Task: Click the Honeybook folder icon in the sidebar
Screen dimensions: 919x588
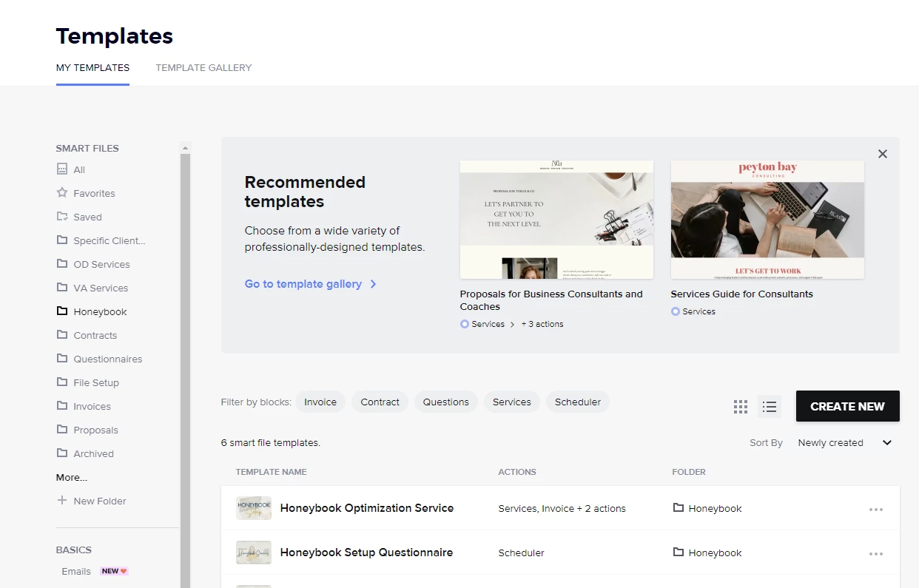Action: point(62,311)
